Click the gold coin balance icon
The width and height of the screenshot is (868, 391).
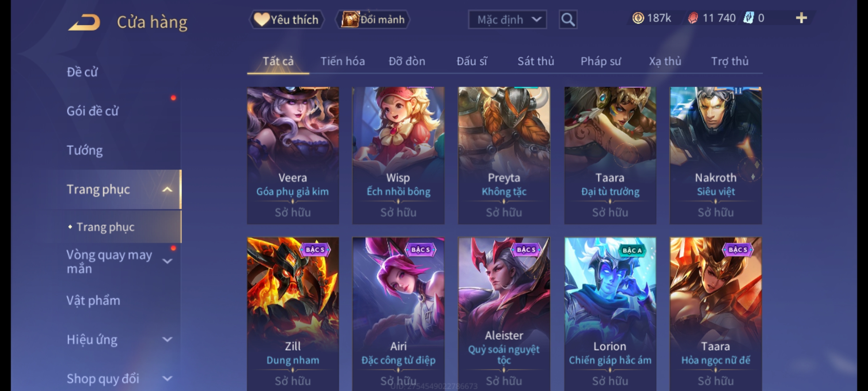[x=638, y=18]
